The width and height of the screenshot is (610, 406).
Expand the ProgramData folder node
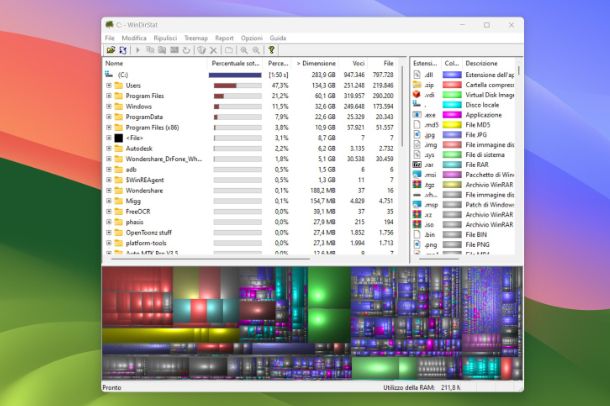tap(109, 117)
